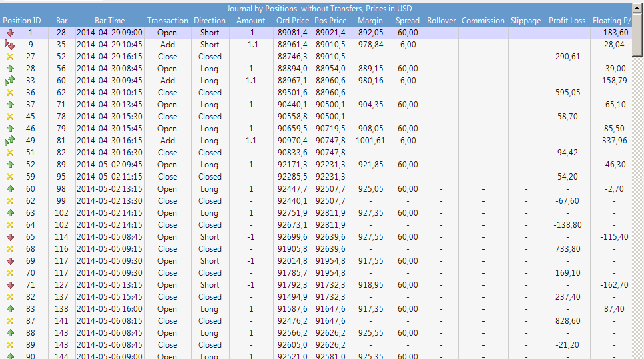
Task: Click the yellow X icon for position 51
Action: [10, 153]
